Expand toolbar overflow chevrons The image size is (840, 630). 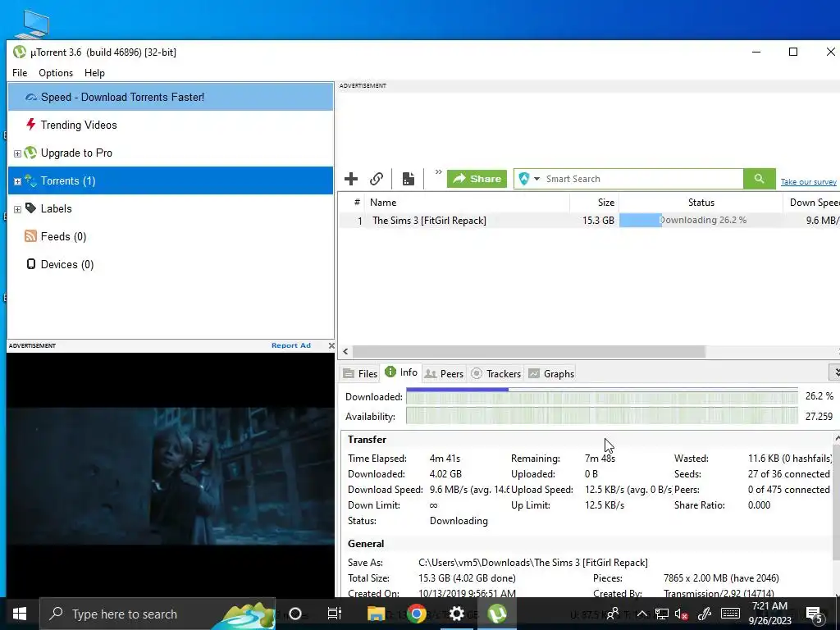click(438, 172)
